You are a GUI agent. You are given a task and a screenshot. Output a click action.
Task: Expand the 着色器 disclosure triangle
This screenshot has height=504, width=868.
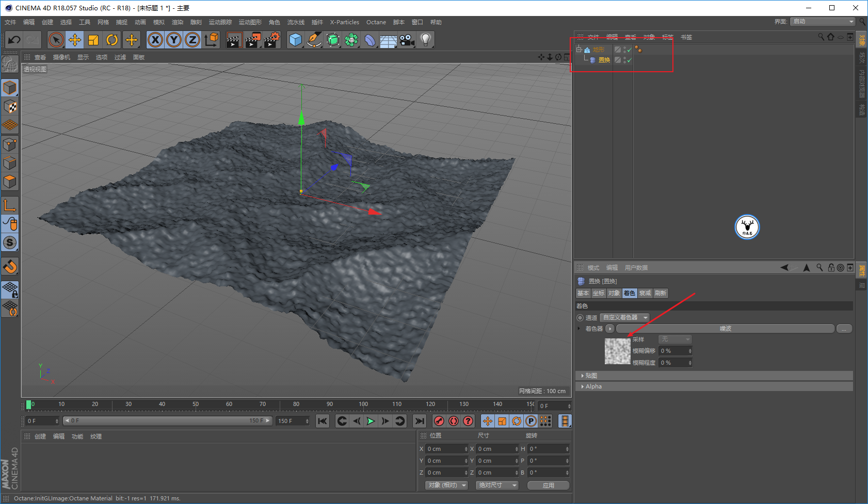[579, 329]
